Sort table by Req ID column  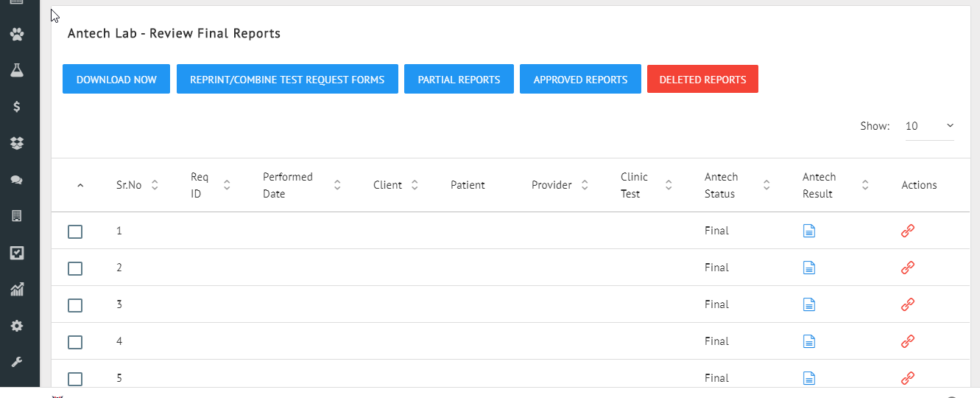[x=227, y=185]
